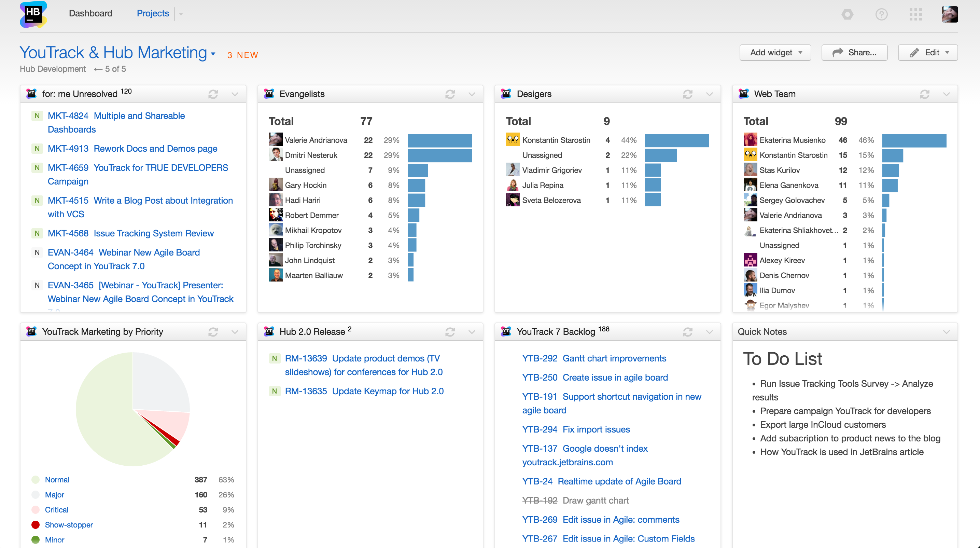Open the apps grid icon
980x548 pixels.
(916, 14)
